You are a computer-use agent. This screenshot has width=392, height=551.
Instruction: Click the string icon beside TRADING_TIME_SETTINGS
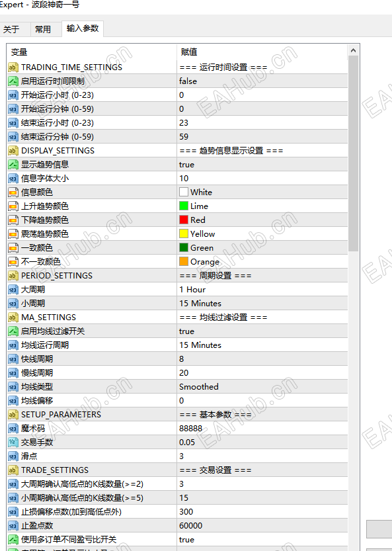click(x=13, y=67)
